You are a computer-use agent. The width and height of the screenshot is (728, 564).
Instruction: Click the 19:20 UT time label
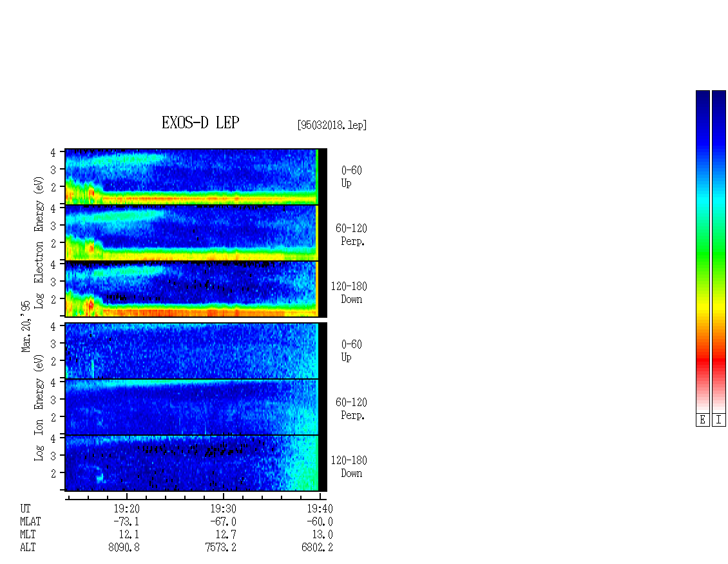[126, 509]
